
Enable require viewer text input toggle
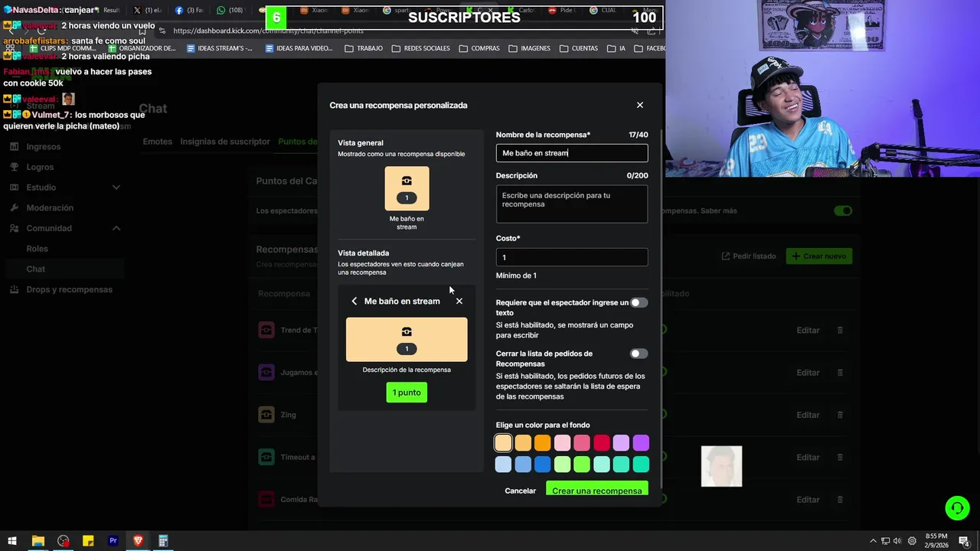coord(639,303)
